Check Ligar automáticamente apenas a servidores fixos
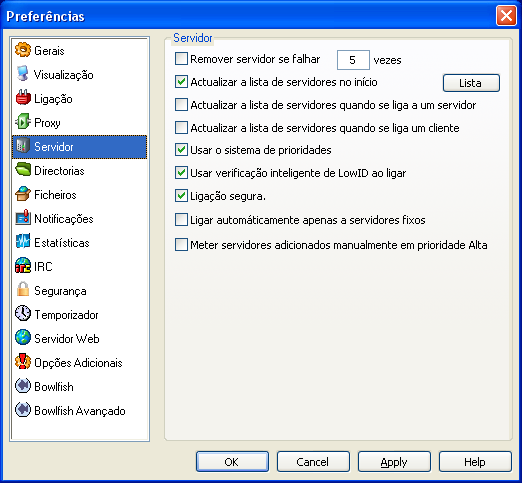The height and width of the screenshot is (483, 522). pos(181,220)
